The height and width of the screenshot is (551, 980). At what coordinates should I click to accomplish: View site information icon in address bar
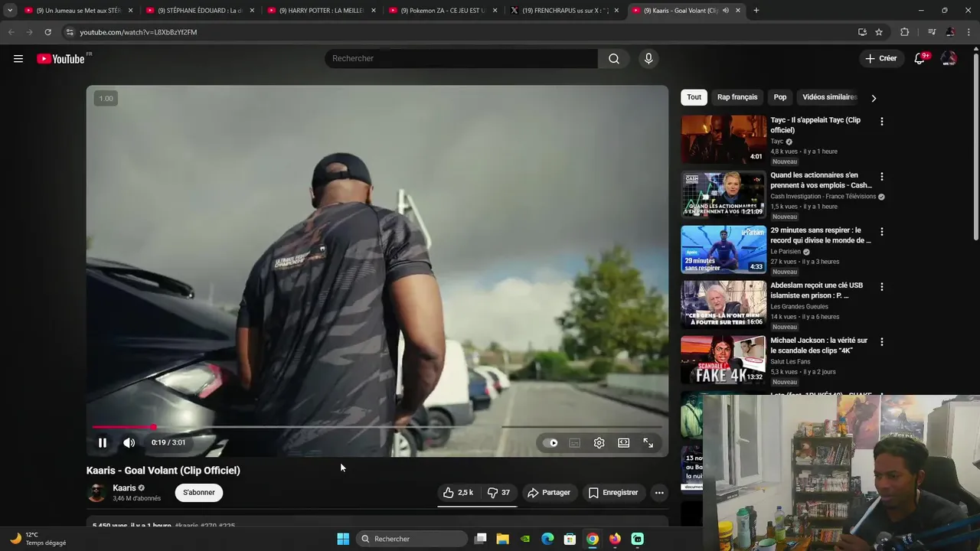click(70, 32)
